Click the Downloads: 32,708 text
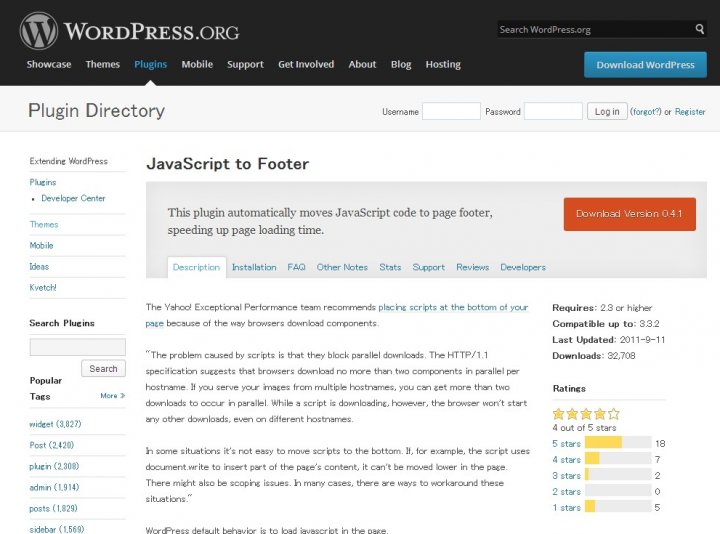Viewport: 720px width, 534px height. point(594,356)
